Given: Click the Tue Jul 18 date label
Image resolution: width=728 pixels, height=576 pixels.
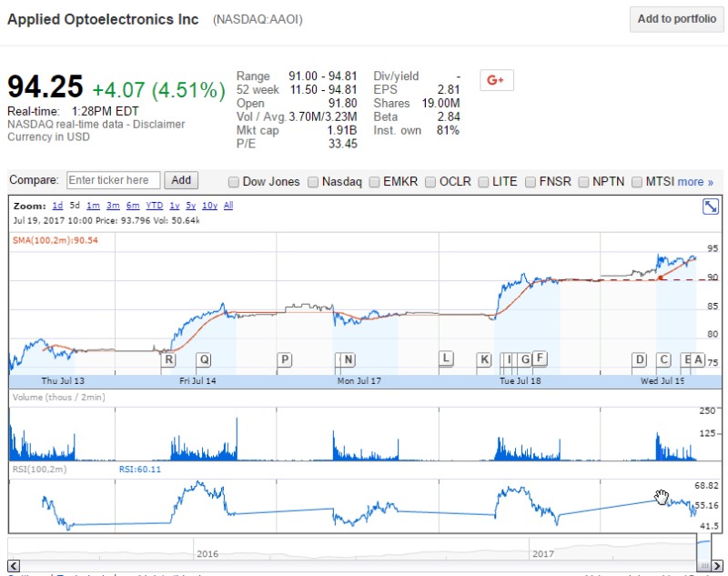Looking at the screenshot, I should point(520,381).
